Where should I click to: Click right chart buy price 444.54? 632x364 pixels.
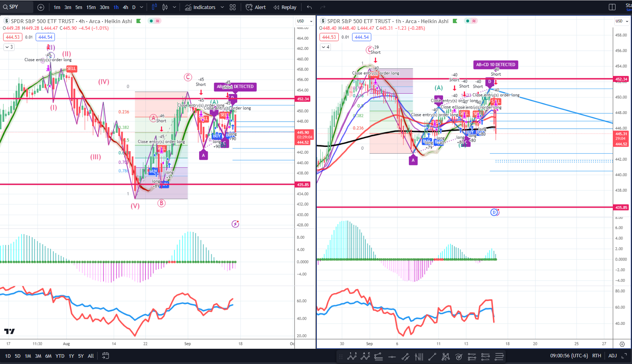pyautogui.click(x=362, y=37)
